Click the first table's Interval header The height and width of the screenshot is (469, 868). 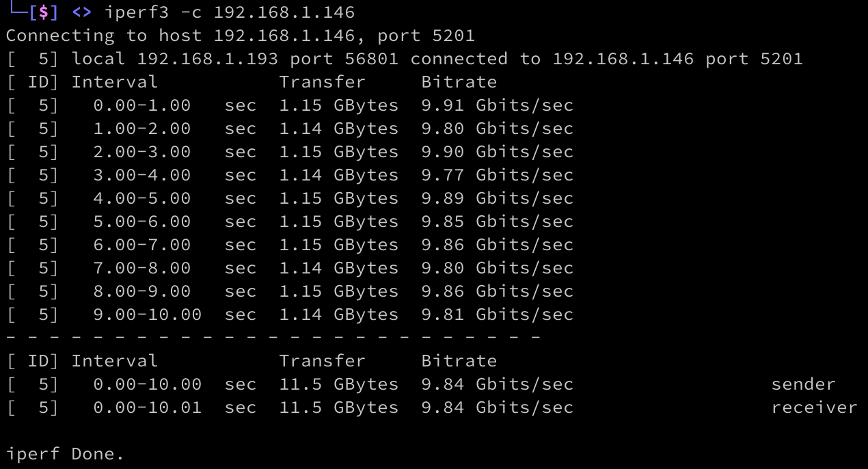115,82
